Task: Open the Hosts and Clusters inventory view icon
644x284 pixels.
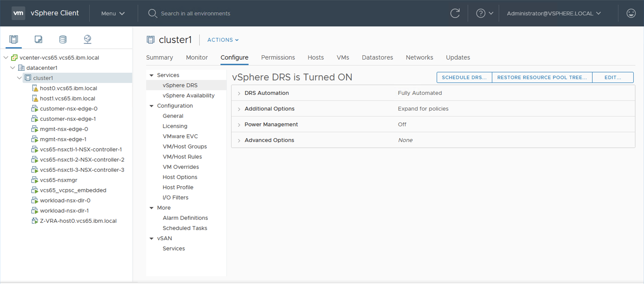Action: coord(14,39)
